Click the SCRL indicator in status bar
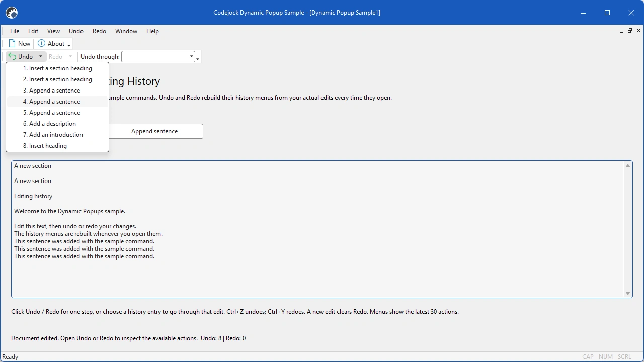The height and width of the screenshot is (362, 644). point(624,357)
